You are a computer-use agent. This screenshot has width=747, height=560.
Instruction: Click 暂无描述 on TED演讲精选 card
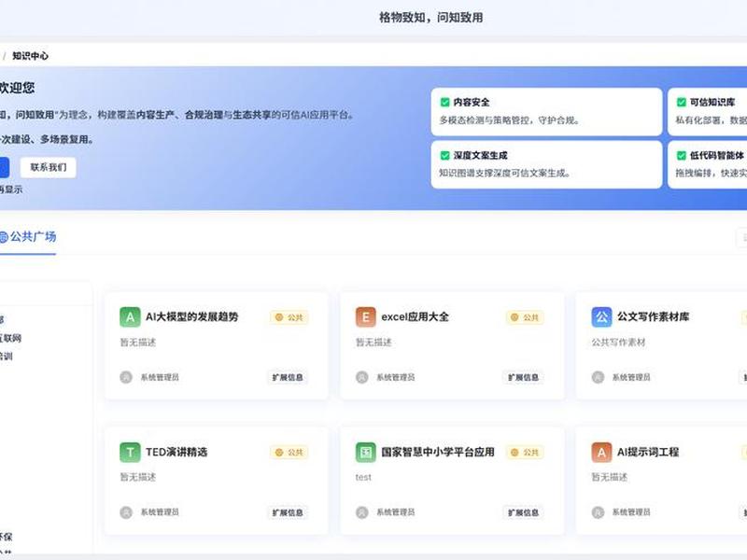pyautogui.click(x=137, y=477)
